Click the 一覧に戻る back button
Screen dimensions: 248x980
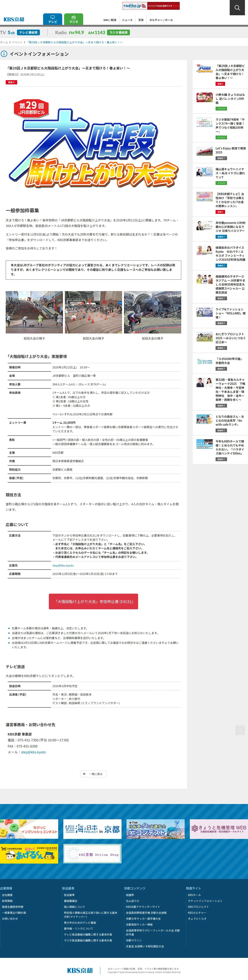click(x=93, y=774)
